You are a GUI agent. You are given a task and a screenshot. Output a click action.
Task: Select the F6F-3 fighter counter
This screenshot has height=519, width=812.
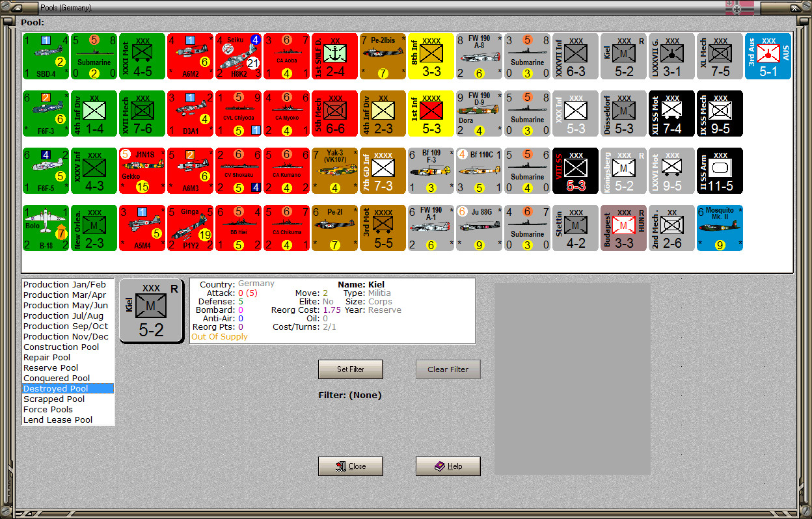46,114
